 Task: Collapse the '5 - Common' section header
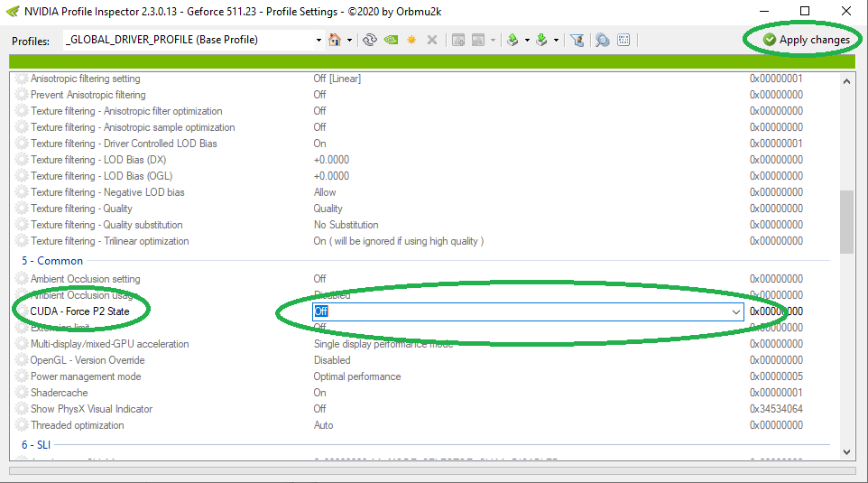tap(52, 261)
